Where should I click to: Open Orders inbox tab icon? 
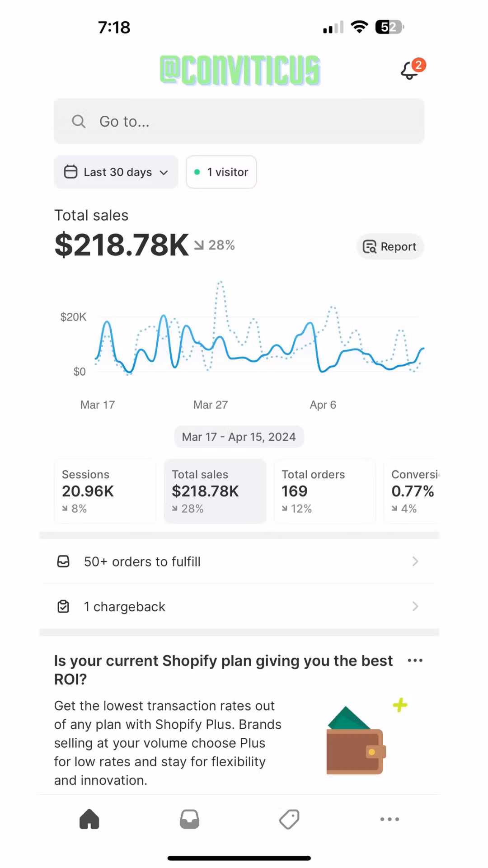(189, 819)
